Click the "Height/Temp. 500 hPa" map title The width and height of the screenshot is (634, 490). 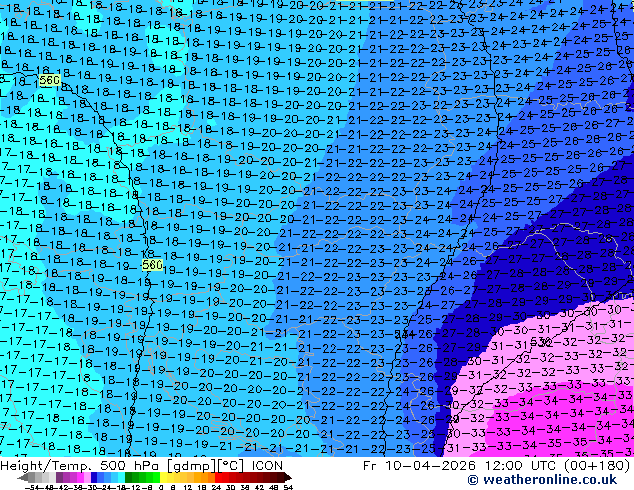coord(82,466)
